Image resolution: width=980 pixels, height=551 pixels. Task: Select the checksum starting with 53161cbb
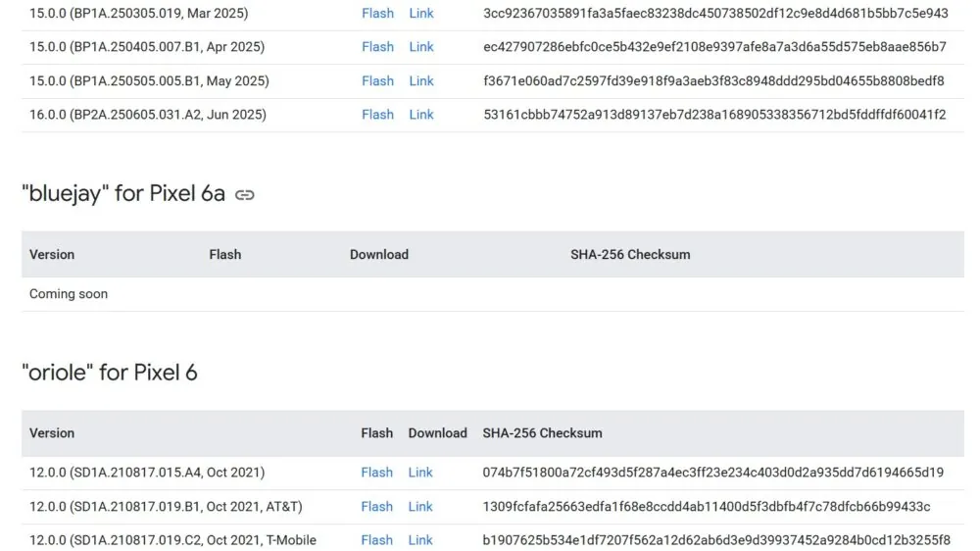(x=714, y=115)
